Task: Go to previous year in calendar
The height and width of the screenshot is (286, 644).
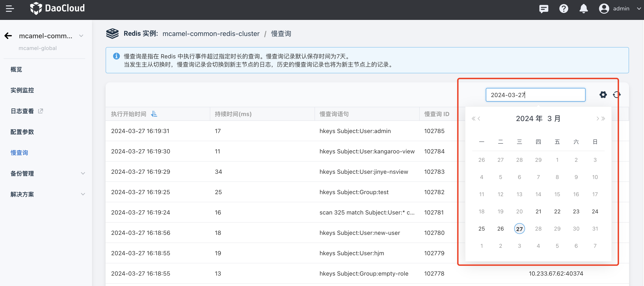Action: tap(473, 119)
